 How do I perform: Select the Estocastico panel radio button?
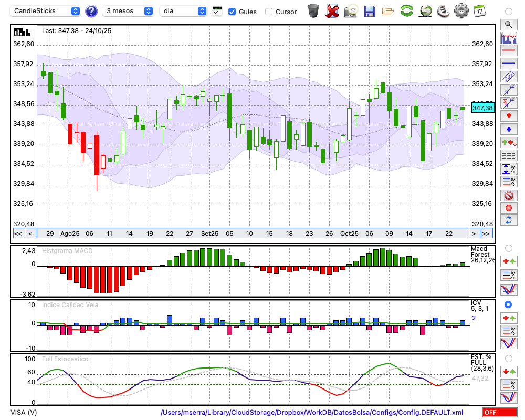[509, 359]
